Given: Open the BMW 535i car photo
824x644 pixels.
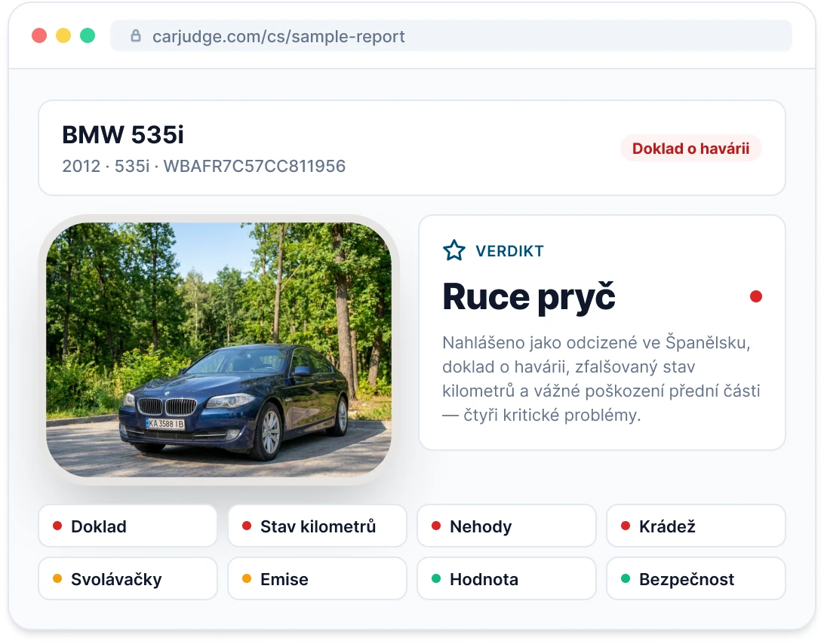Looking at the screenshot, I should (219, 349).
